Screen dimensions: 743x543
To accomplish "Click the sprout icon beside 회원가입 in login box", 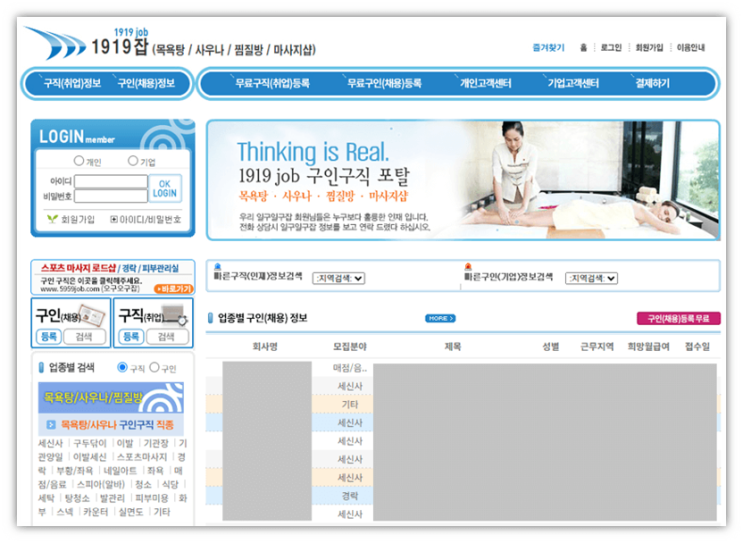I will coord(52,219).
